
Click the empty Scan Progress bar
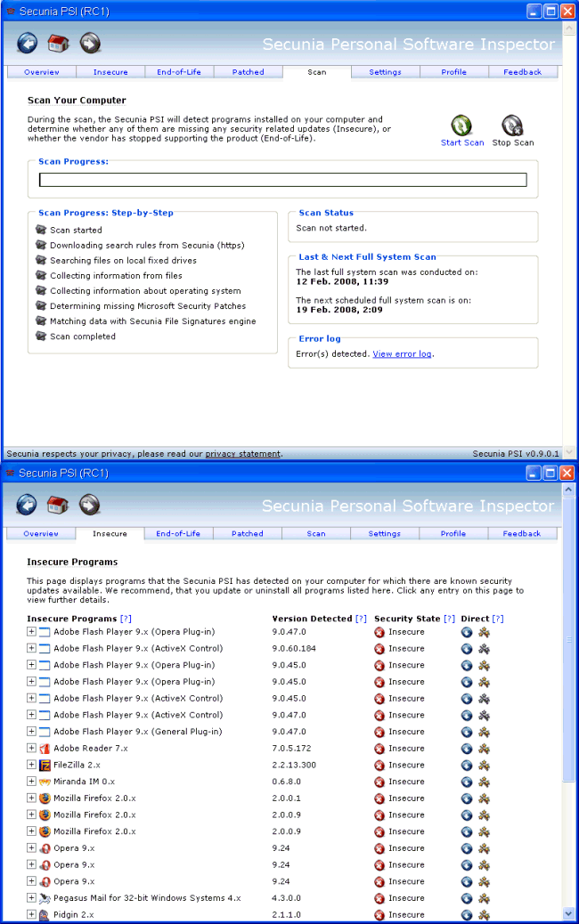(283, 180)
